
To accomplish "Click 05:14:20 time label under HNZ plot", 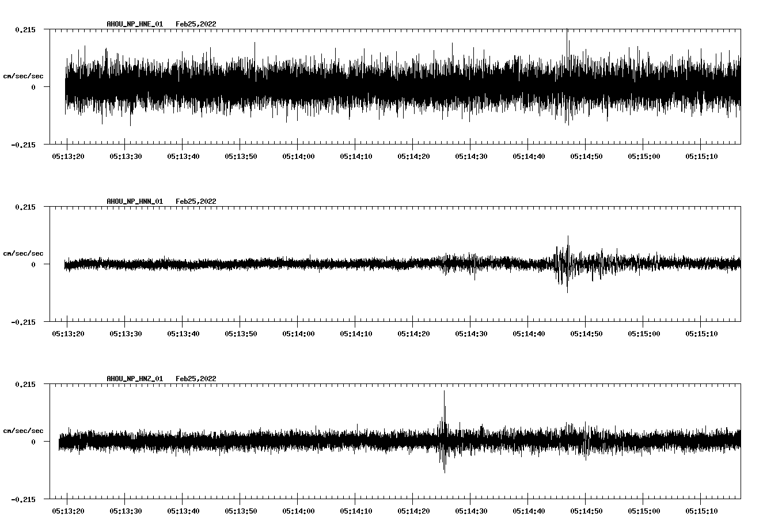I will [x=413, y=511].
